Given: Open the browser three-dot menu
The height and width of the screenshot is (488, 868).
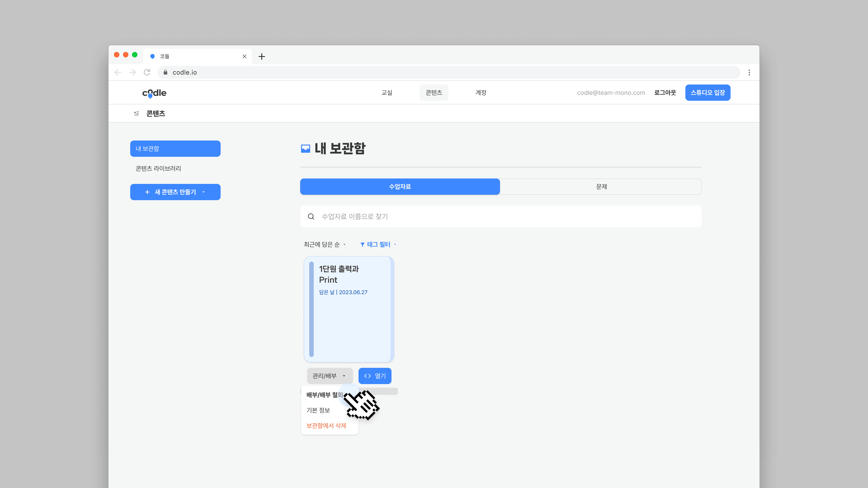Looking at the screenshot, I should 749,72.
